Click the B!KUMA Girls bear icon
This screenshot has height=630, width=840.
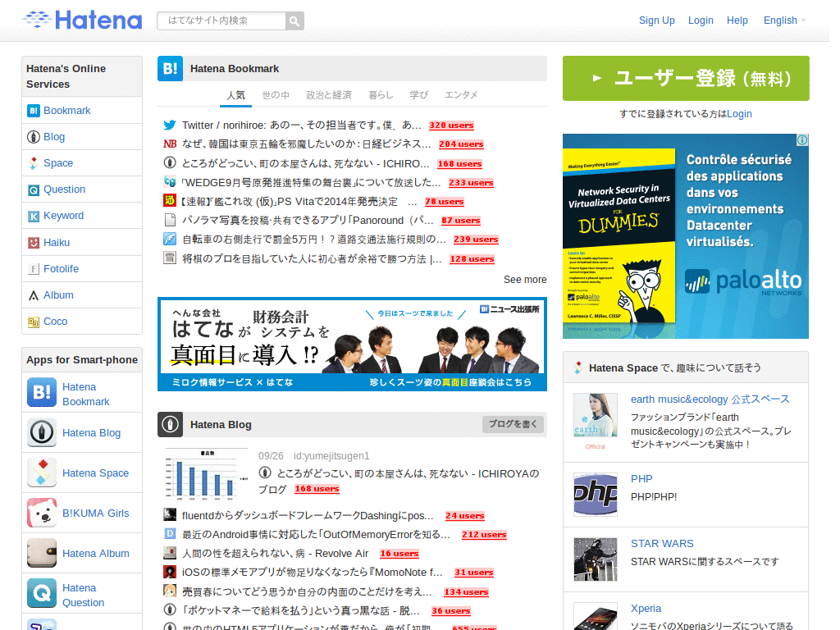(x=42, y=513)
